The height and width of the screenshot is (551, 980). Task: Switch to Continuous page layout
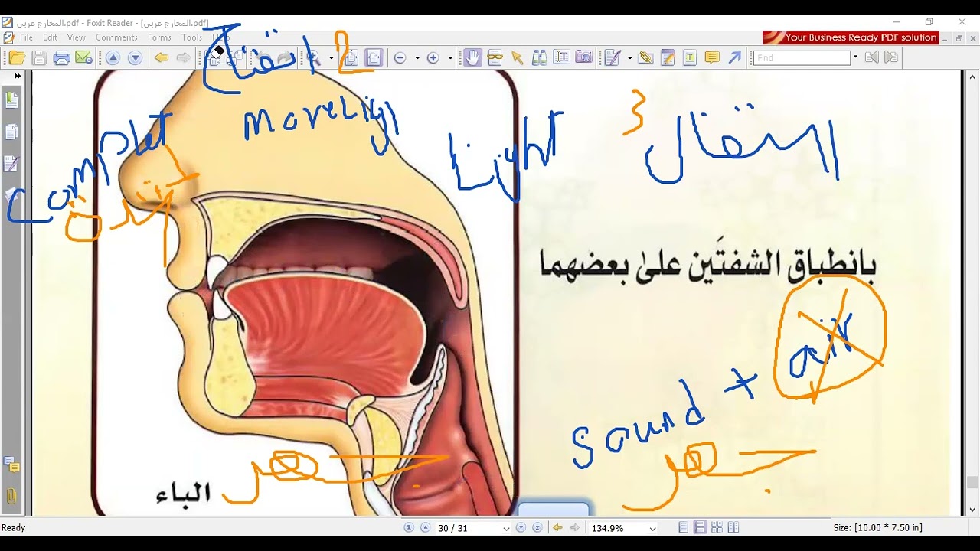[x=700, y=528]
